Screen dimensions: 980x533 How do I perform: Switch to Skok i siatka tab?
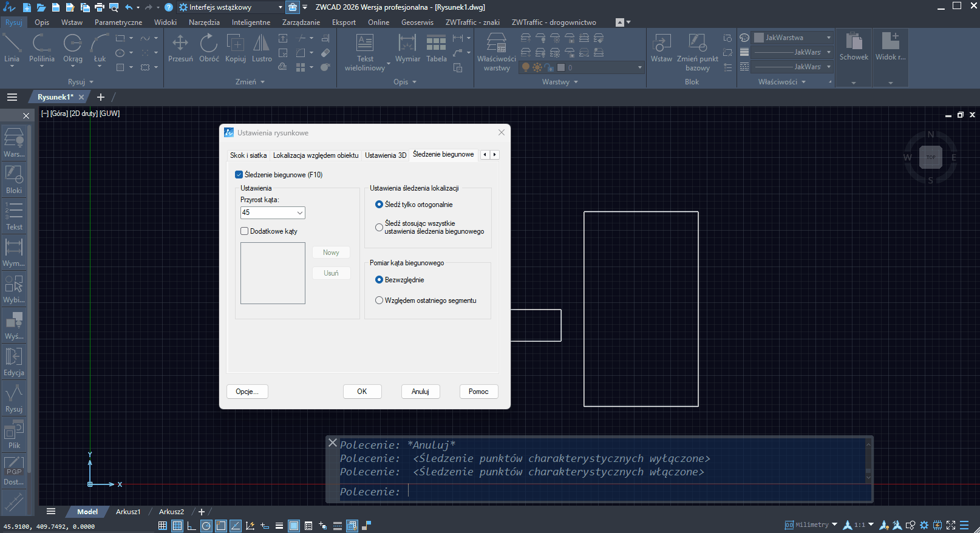click(248, 155)
